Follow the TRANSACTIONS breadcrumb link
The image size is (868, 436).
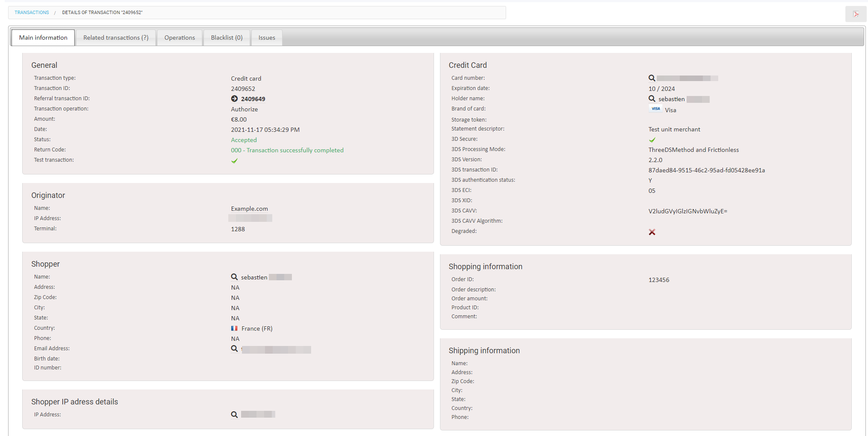tap(31, 12)
